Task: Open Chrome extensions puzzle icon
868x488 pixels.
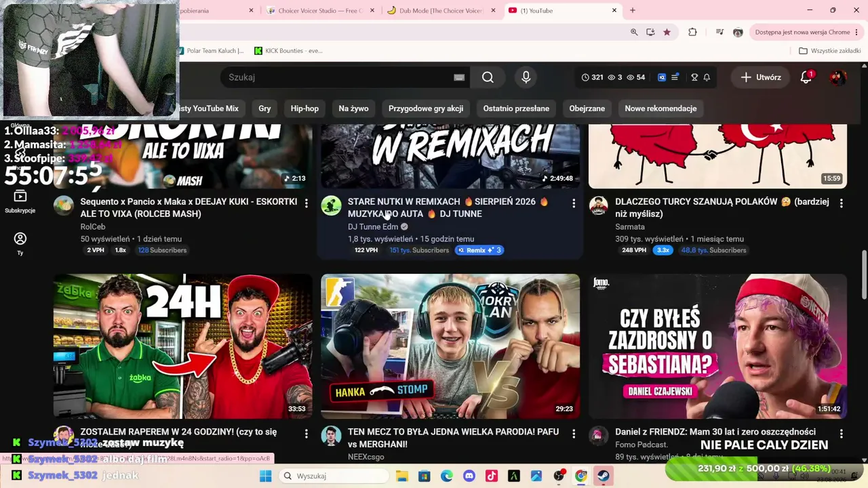Action: click(692, 32)
